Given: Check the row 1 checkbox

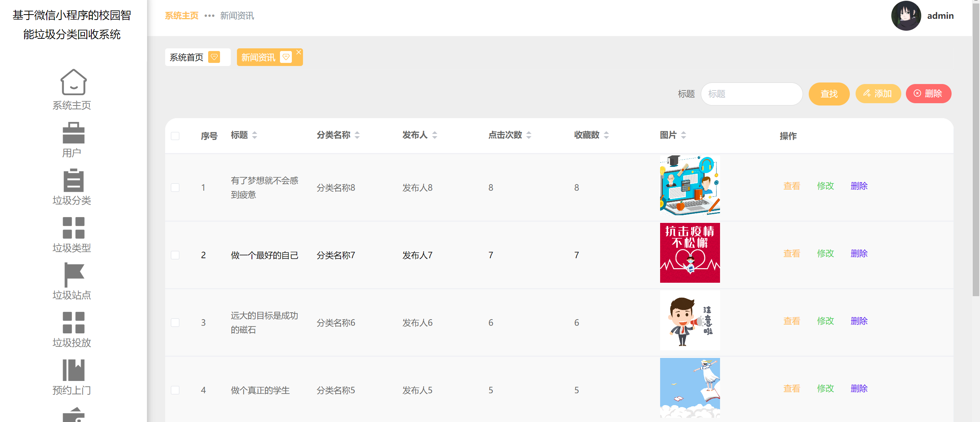Looking at the screenshot, I should [x=175, y=188].
